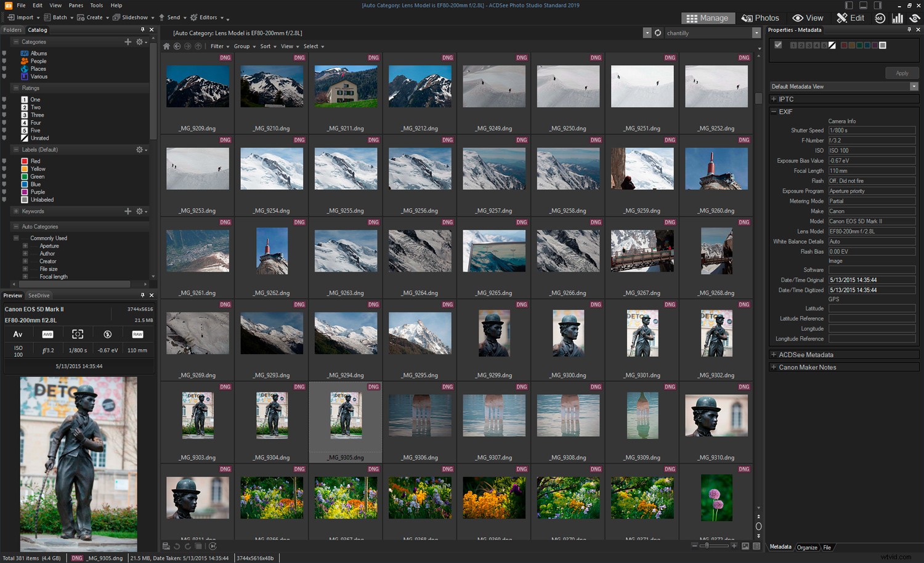The height and width of the screenshot is (563, 924).
Task: Open the Create tool
Action: click(93, 17)
